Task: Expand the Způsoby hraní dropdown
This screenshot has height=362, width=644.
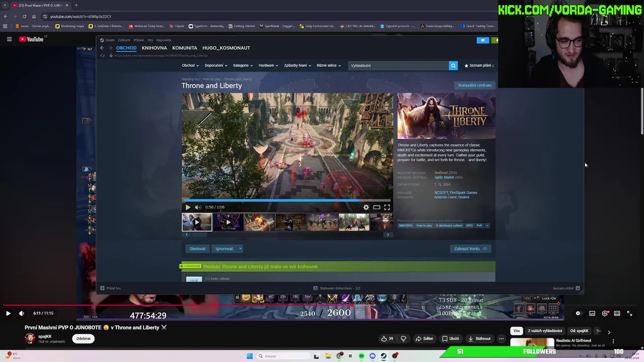Action: pyautogui.click(x=297, y=65)
